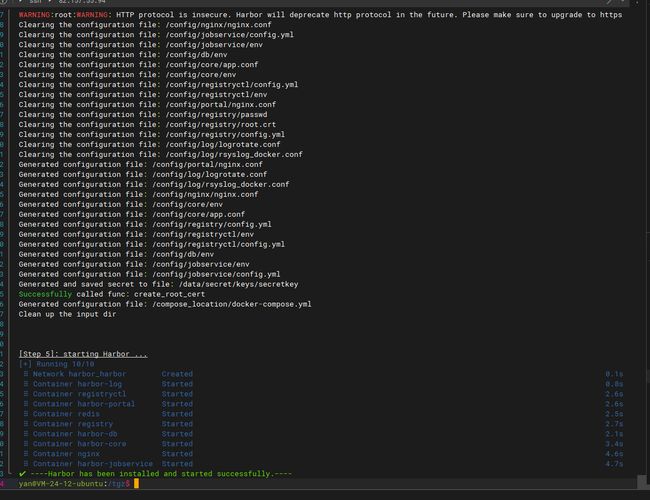Click the status icon beside Network harbor_harbor
This screenshot has height=500, width=650.
(x=25, y=373)
